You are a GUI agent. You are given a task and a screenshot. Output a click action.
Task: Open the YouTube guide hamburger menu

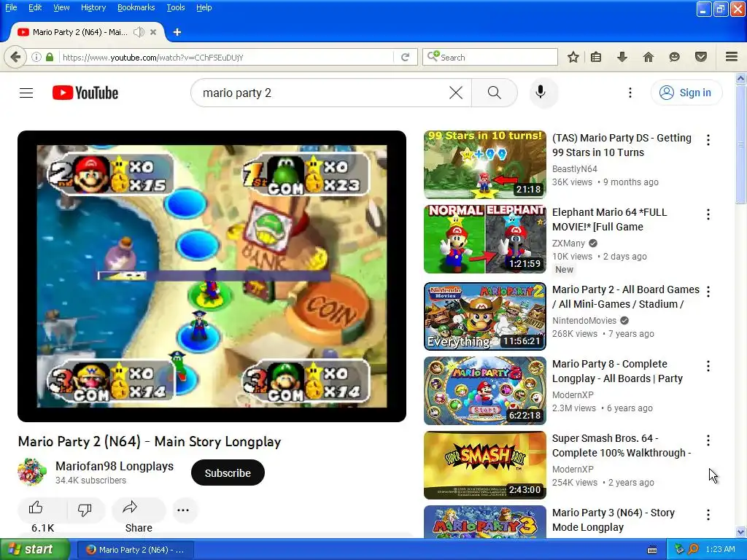coord(26,93)
